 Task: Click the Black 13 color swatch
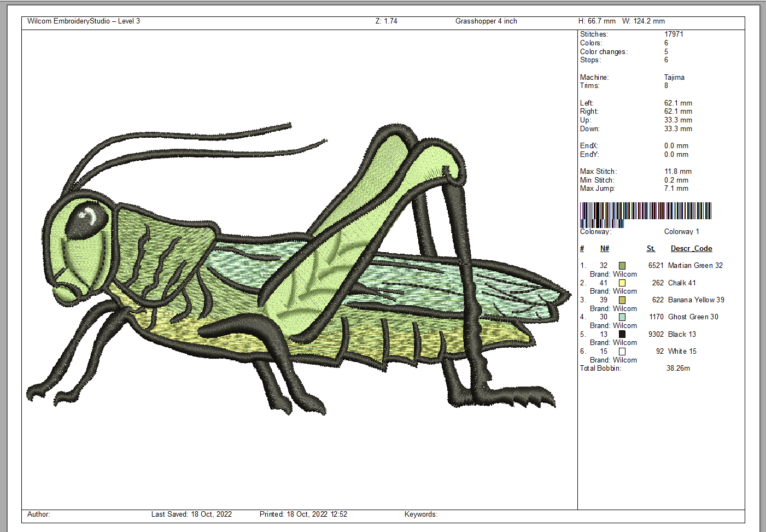click(622, 334)
